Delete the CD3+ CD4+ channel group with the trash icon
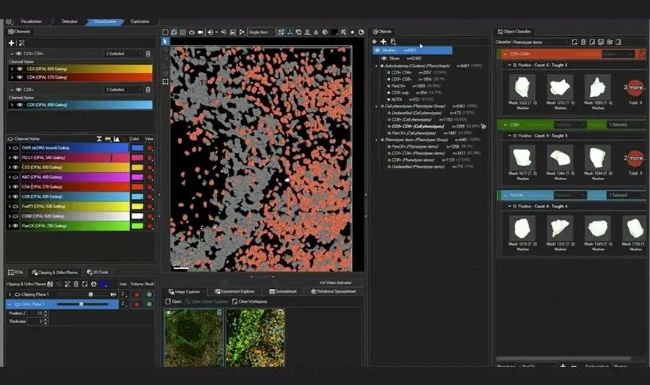The width and height of the screenshot is (650, 385). pos(148,53)
